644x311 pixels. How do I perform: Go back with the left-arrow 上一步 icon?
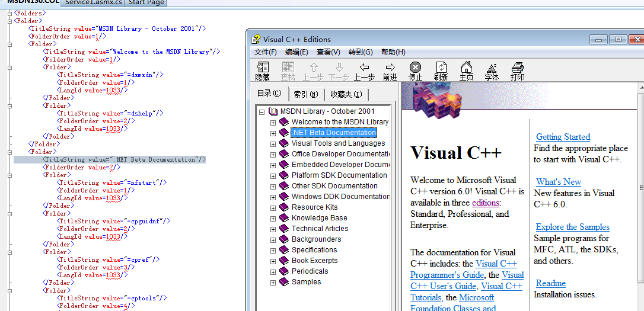(x=364, y=71)
